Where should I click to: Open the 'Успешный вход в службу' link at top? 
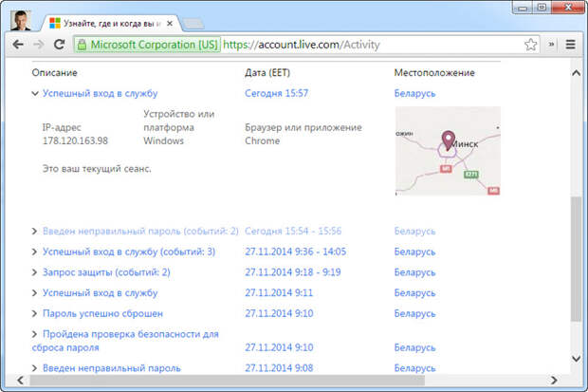[101, 93]
